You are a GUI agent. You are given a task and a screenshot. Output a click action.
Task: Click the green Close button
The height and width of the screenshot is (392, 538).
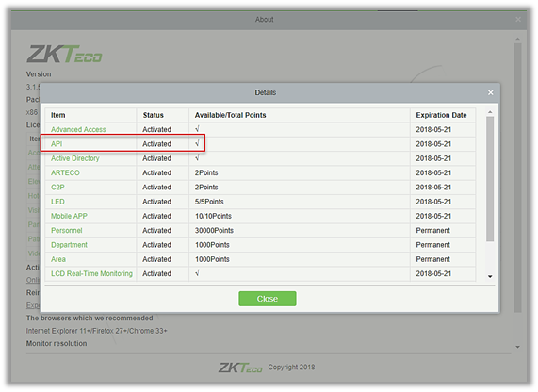(268, 299)
